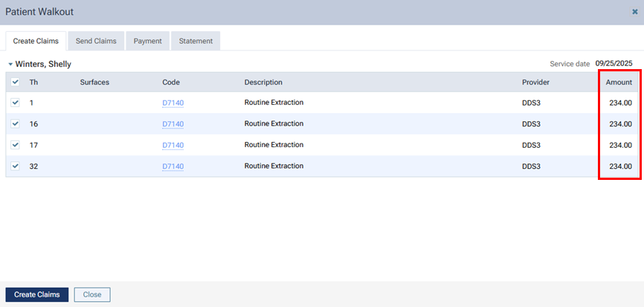
Task: Collapse the Winters, Shelly patient section
Action: 10,65
